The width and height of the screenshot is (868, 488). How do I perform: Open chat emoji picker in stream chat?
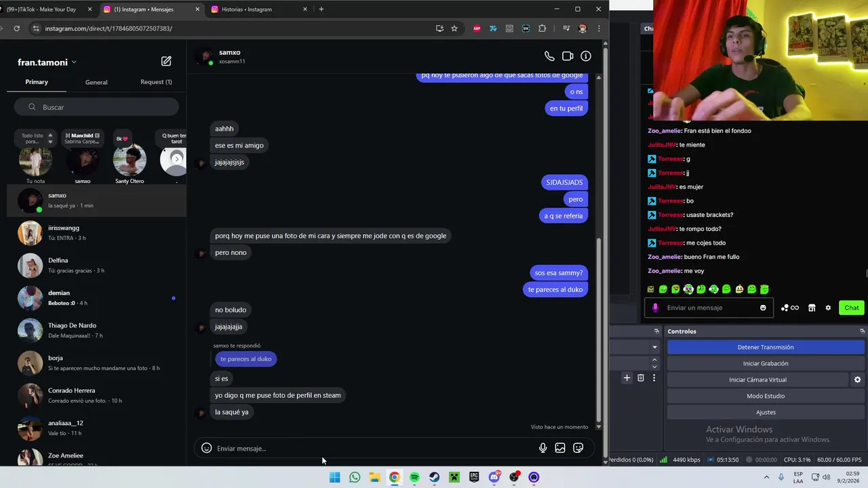(763, 308)
